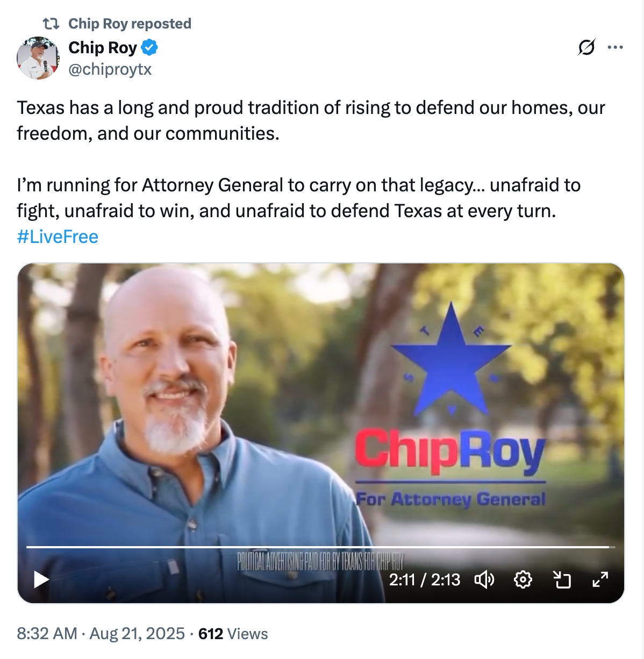Open Chip Roy's profile picture
This screenshot has width=644, height=659.
[38, 58]
